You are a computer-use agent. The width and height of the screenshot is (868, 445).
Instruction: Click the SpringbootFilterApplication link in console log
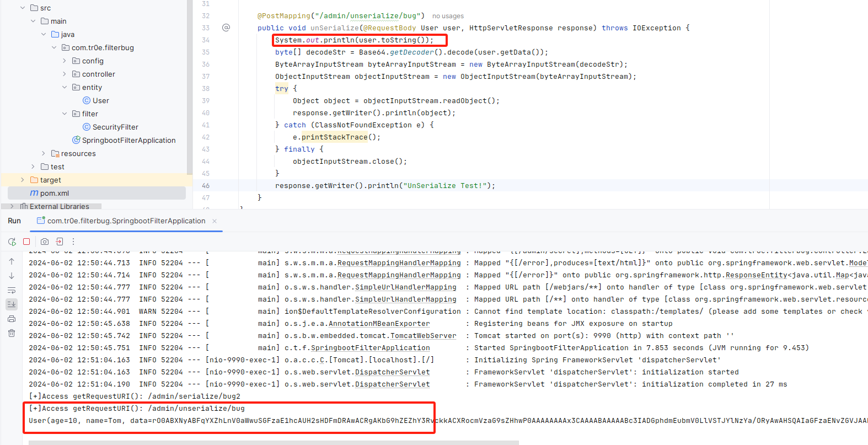[x=370, y=348]
